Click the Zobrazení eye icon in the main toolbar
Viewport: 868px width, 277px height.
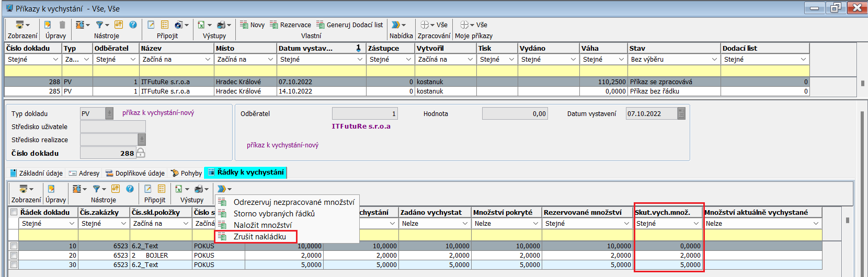pyautogui.click(x=20, y=25)
